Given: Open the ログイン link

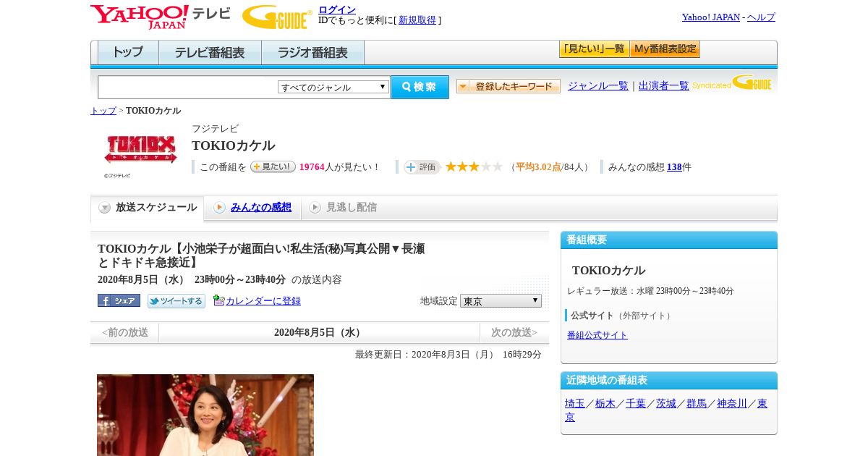Looking at the screenshot, I should tap(337, 9).
